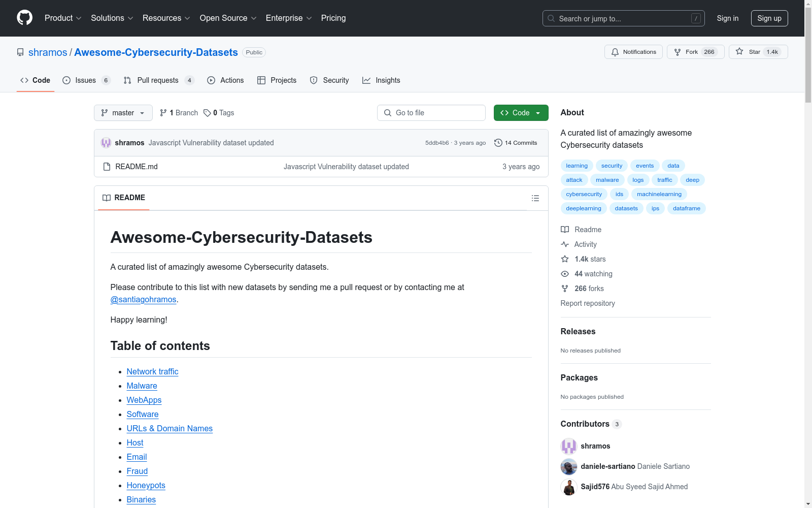The width and height of the screenshot is (812, 508).
Task: View the 1 Branch link
Action: 179,113
